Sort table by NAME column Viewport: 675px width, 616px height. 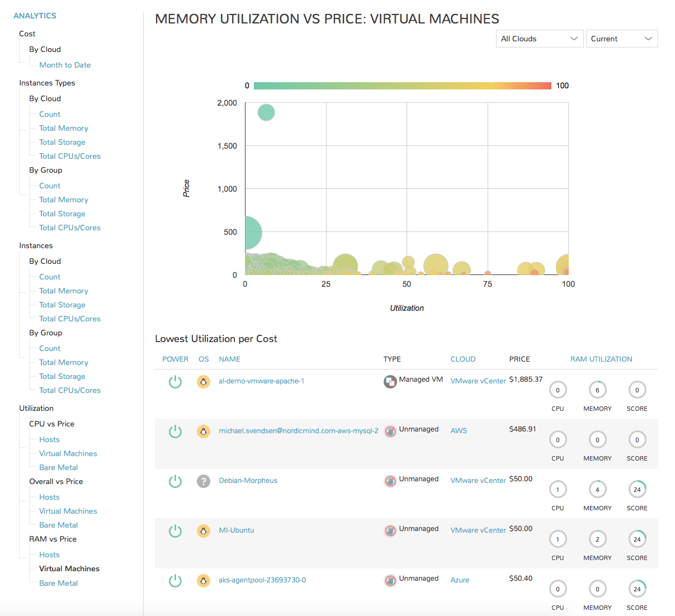[x=229, y=359]
